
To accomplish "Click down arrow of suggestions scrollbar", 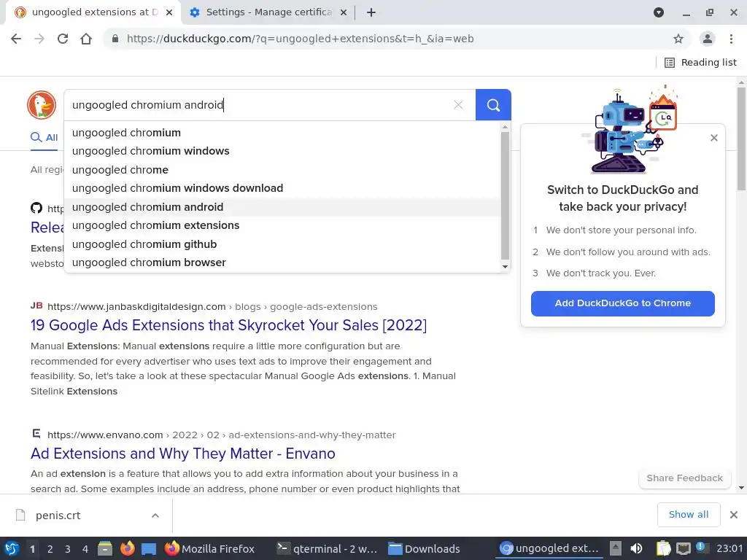I will click(505, 267).
